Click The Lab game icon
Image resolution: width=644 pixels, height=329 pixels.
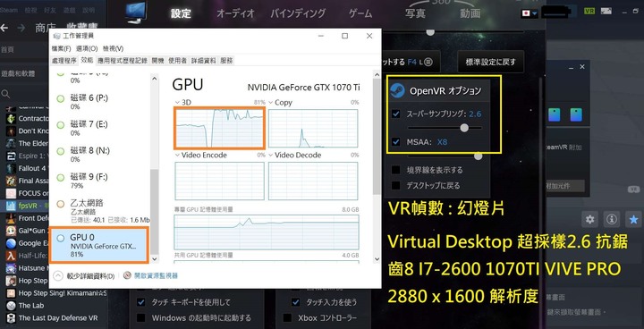11,306
